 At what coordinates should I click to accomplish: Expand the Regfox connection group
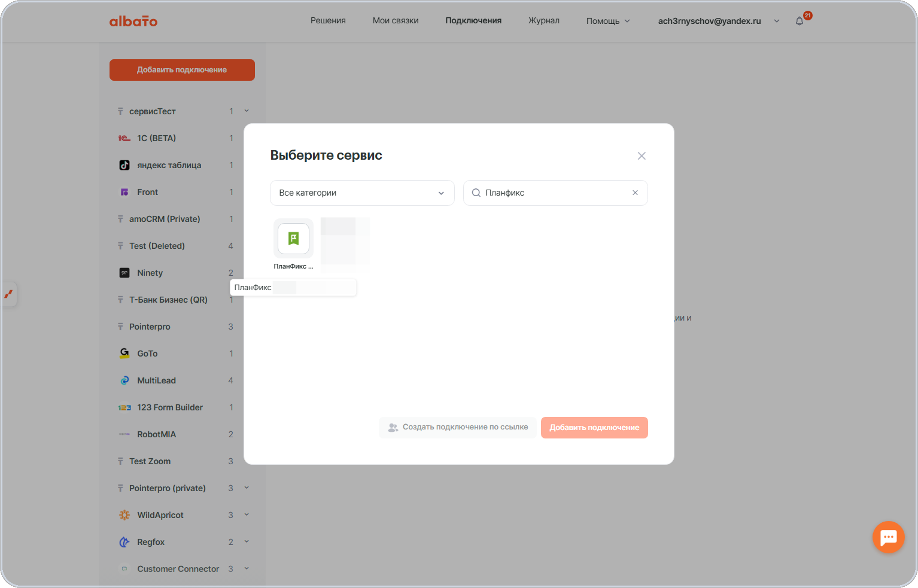pyautogui.click(x=247, y=541)
